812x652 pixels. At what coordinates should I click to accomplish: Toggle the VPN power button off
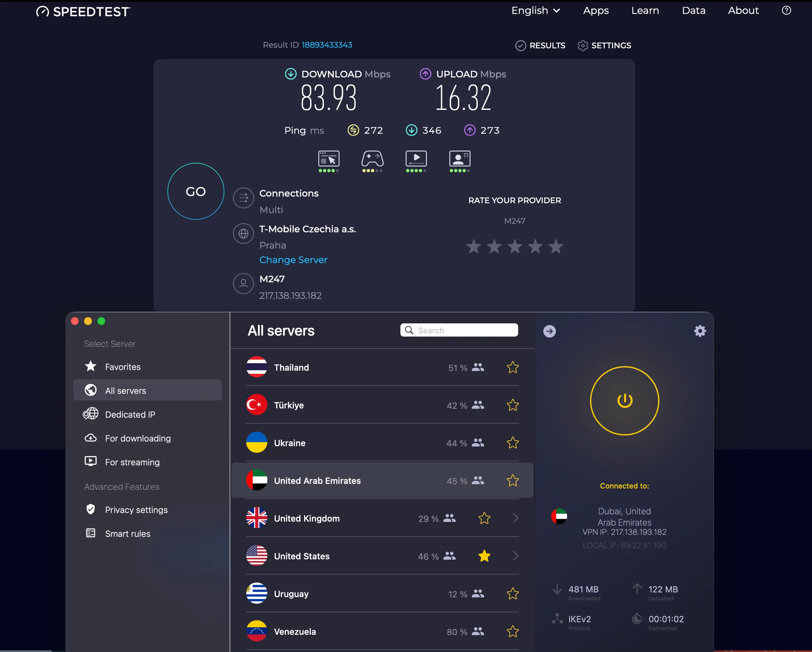click(x=624, y=400)
